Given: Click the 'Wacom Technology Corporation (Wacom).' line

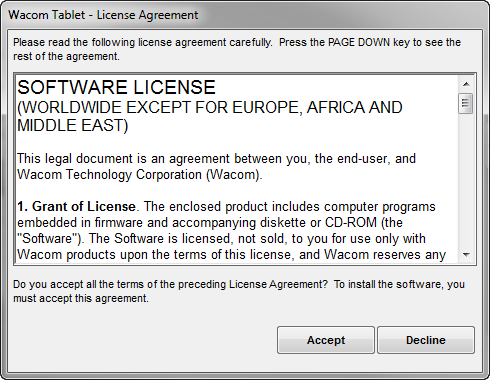Looking at the screenshot, I should (140, 175).
